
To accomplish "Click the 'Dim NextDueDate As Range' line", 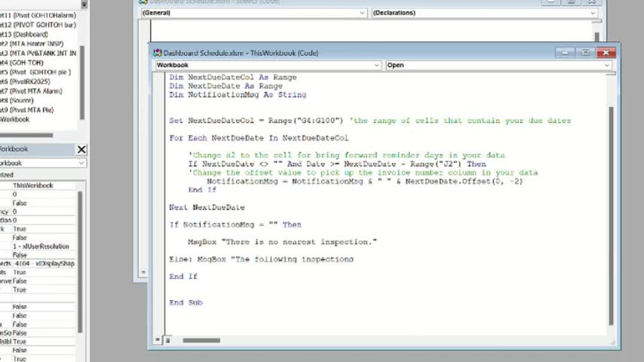I will point(226,86).
